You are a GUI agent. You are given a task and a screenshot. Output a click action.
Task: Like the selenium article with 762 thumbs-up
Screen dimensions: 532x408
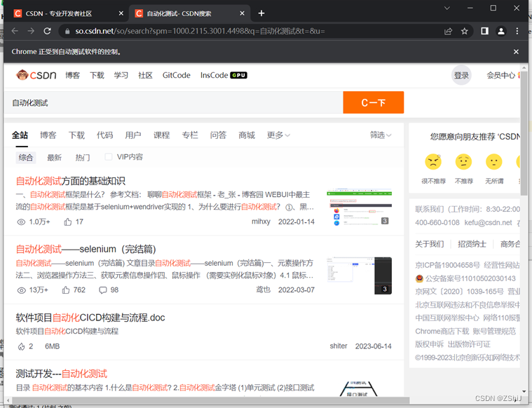pos(66,290)
